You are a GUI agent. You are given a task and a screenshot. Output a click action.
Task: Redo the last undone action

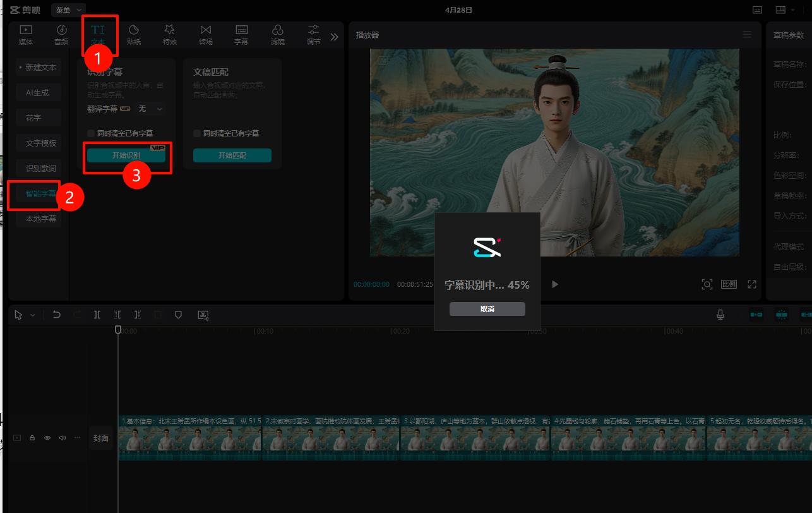coord(77,314)
